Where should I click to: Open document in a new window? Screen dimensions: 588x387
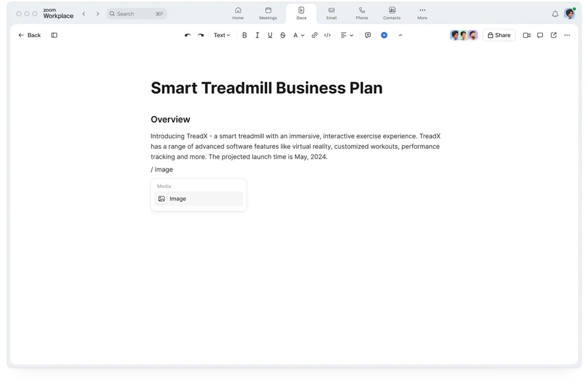click(553, 35)
